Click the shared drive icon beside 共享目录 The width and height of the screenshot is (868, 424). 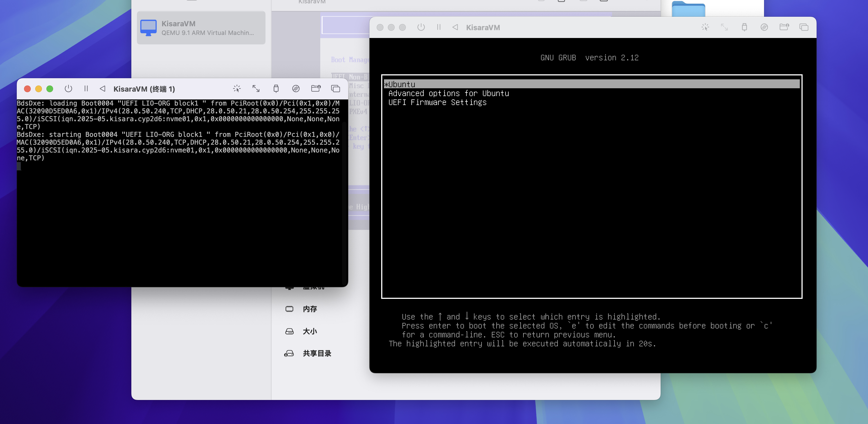coord(289,353)
